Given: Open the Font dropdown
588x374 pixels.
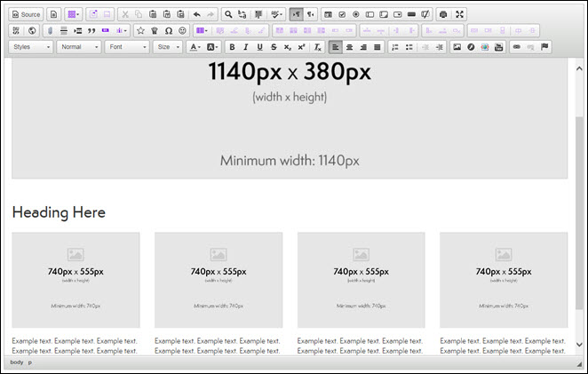Looking at the screenshot, I should click(126, 46).
